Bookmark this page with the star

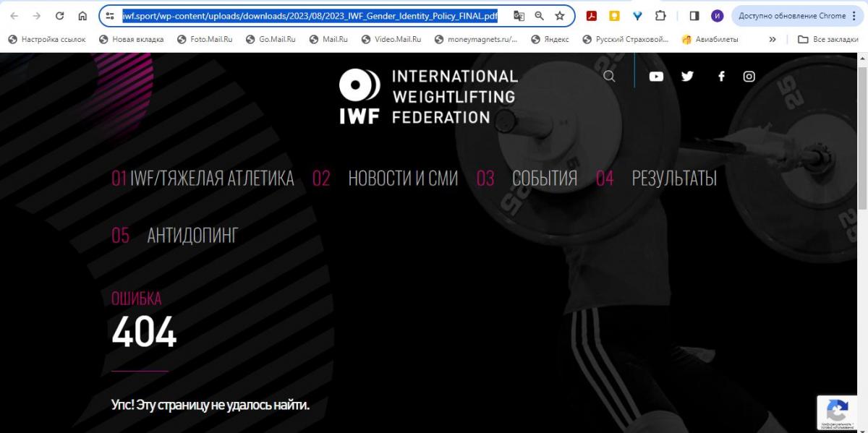[560, 16]
